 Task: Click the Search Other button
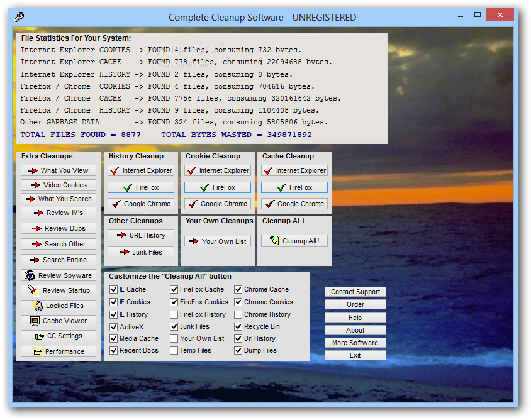coord(59,244)
